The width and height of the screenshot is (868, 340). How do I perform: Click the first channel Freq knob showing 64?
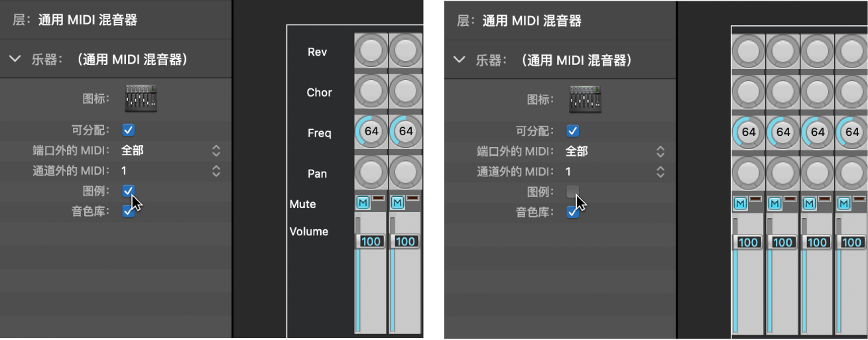pos(371,131)
